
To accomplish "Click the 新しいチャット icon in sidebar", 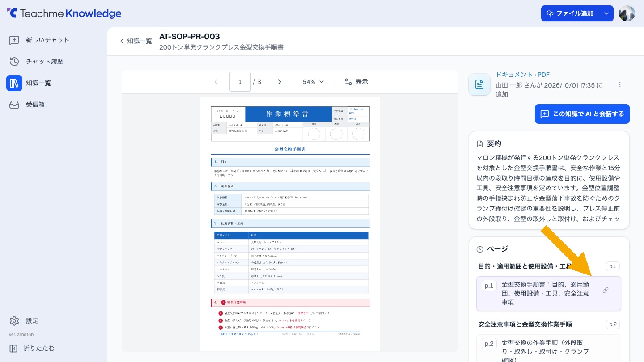I will click(x=14, y=40).
